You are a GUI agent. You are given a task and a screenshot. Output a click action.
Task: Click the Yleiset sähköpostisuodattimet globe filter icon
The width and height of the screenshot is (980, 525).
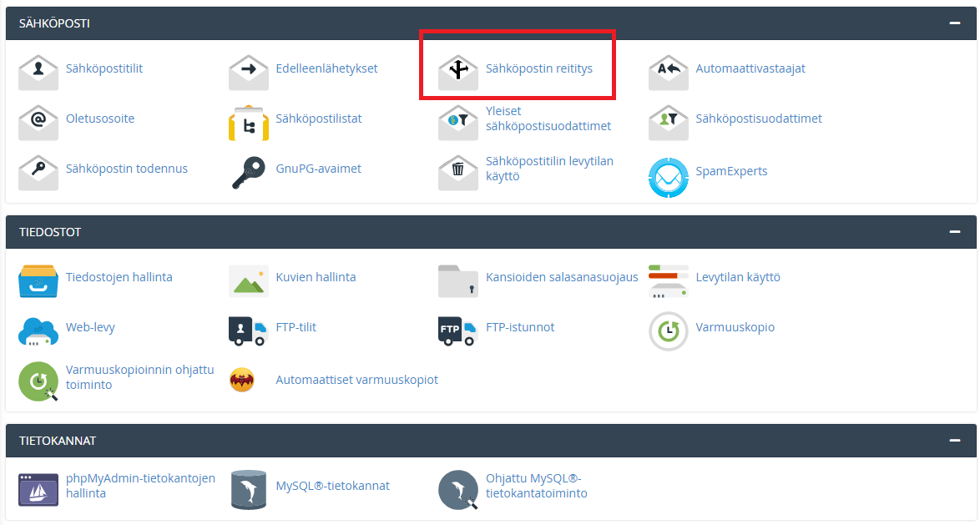pyautogui.click(x=458, y=122)
